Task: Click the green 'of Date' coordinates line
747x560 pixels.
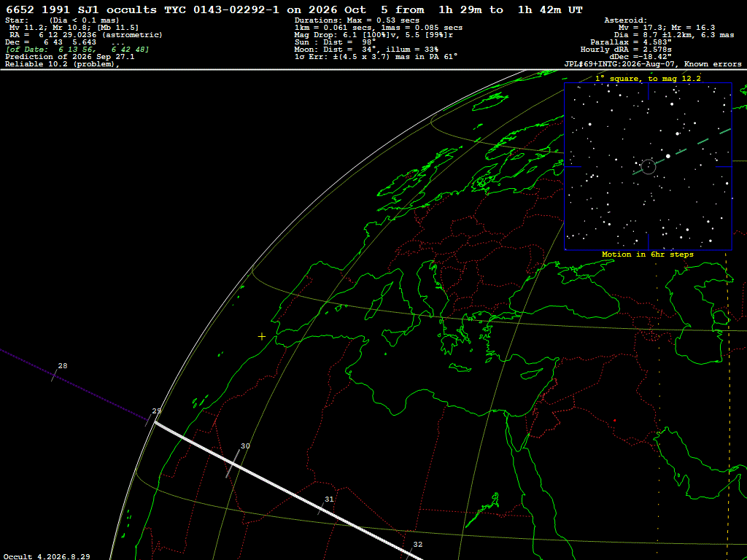Action: click(77, 50)
